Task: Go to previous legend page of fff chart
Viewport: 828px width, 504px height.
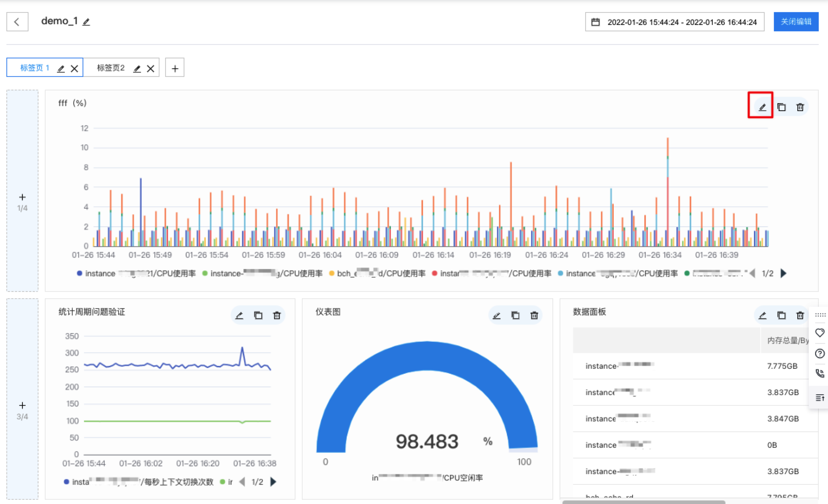Action: pos(752,273)
